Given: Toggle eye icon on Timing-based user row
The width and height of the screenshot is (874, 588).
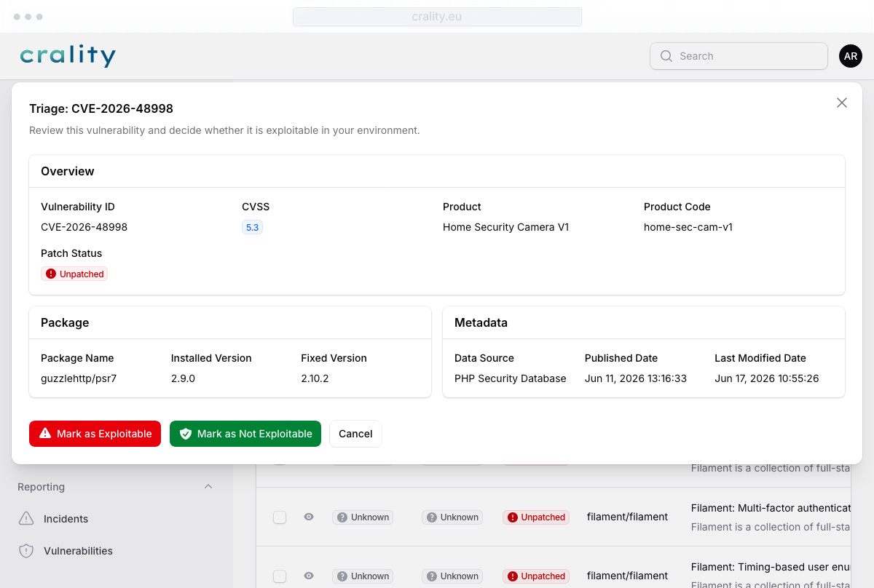Looking at the screenshot, I should (x=309, y=576).
